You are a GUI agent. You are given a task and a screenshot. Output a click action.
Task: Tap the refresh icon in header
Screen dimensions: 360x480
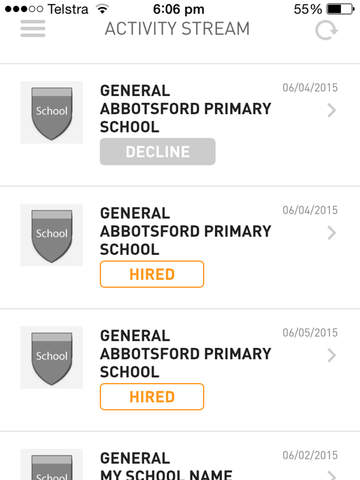pyautogui.click(x=326, y=30)
